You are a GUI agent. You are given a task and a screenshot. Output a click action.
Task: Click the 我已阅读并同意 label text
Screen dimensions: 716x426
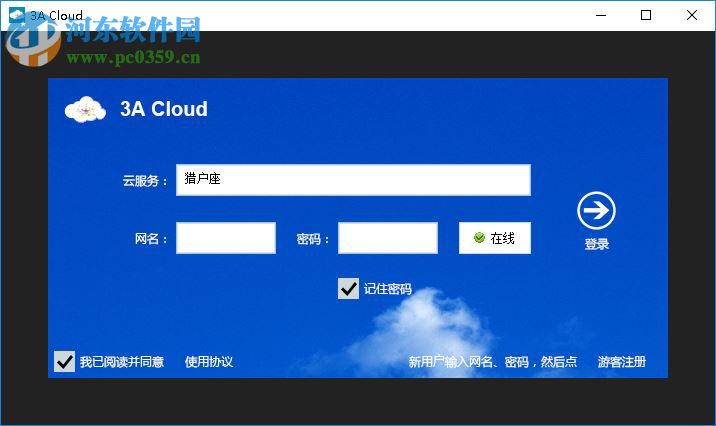pos(122,362)
